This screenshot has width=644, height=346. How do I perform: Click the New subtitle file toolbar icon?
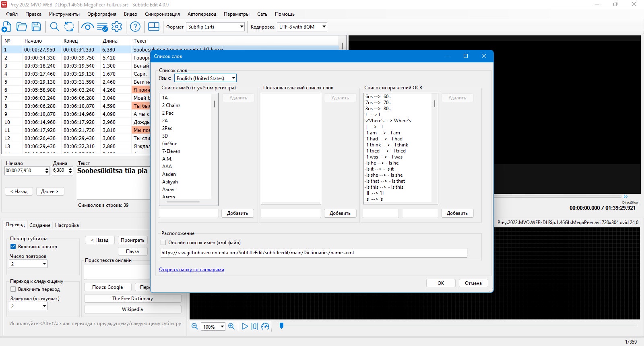[7, 27]
